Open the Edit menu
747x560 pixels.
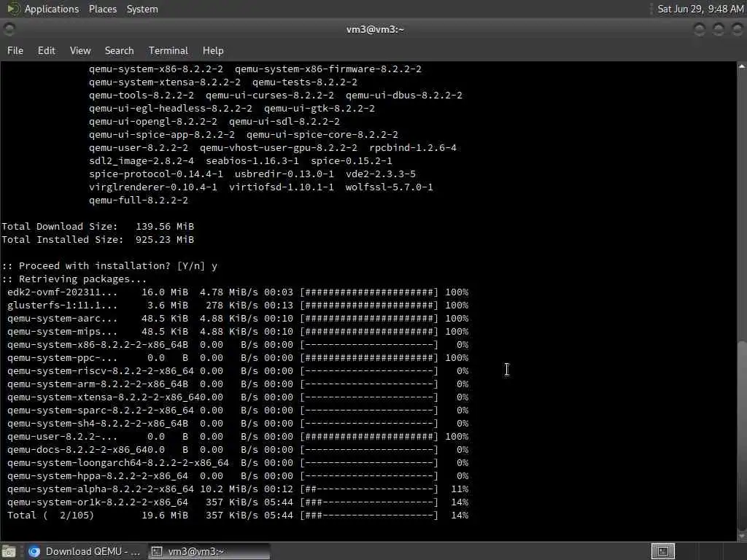(46, 50)
